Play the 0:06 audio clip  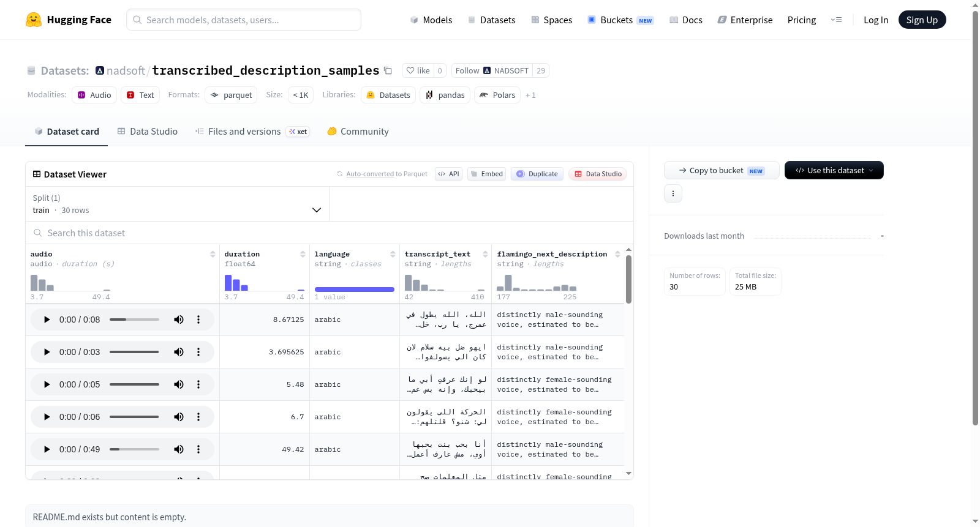(47, 417)
